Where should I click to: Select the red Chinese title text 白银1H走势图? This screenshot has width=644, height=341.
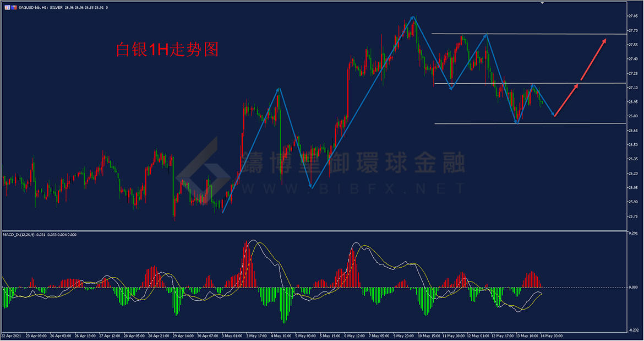167,50
